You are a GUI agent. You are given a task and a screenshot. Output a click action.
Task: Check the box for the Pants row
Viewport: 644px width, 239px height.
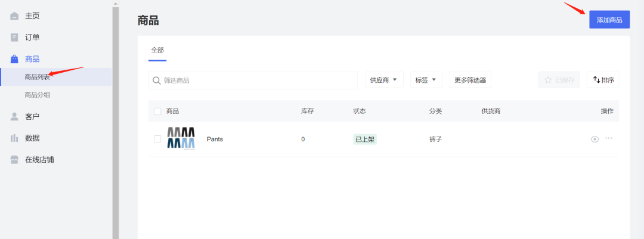(x=157, y=139)
